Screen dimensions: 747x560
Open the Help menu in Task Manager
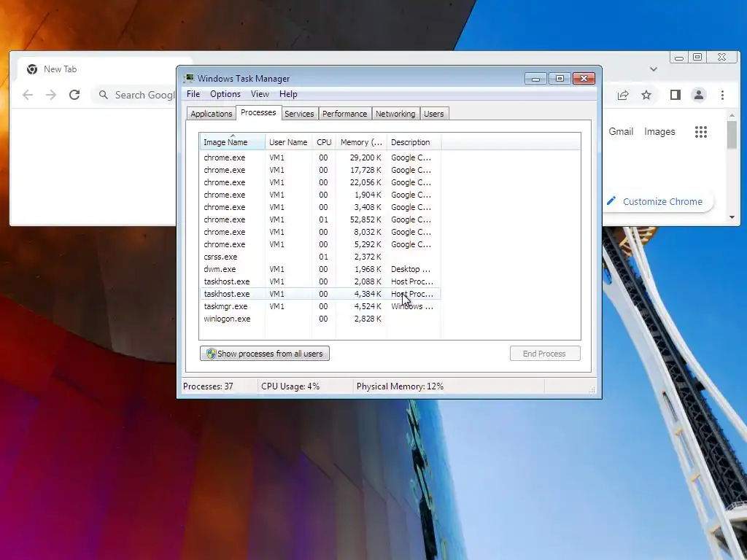pos(287,94)
